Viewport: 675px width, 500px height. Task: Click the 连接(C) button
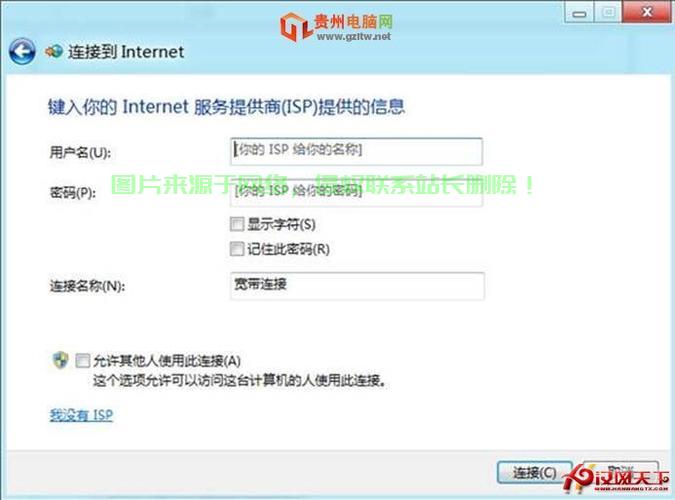click(x=534, y=473)
